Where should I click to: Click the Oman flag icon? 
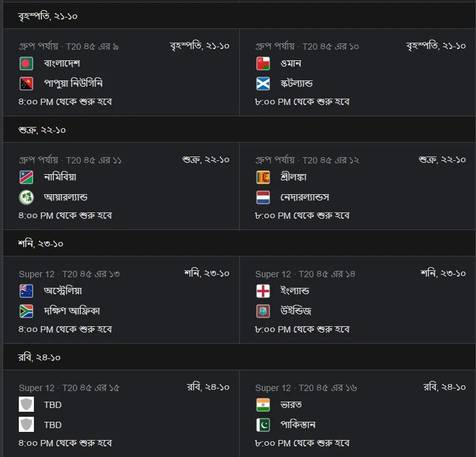263,63
